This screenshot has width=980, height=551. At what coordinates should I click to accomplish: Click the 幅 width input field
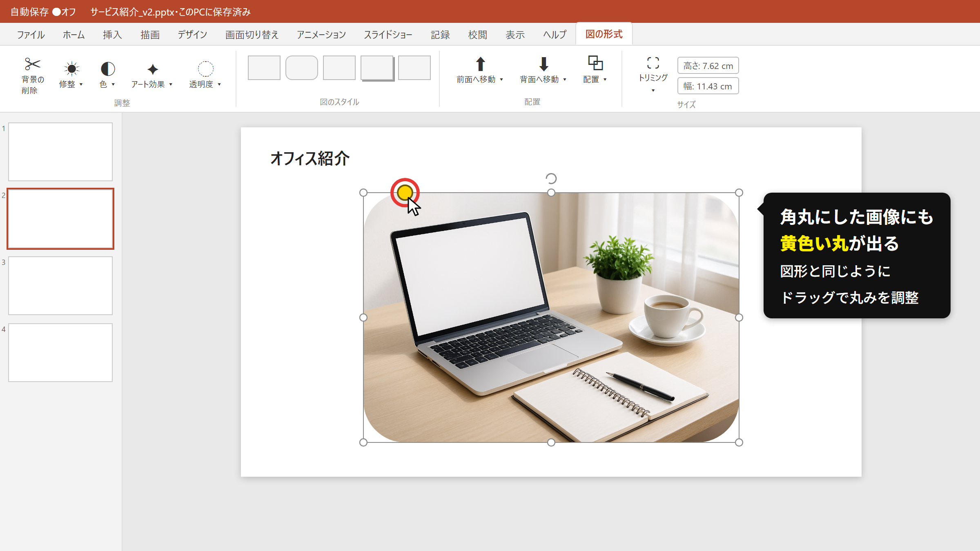pyautogui.click(x=708, y=86)
